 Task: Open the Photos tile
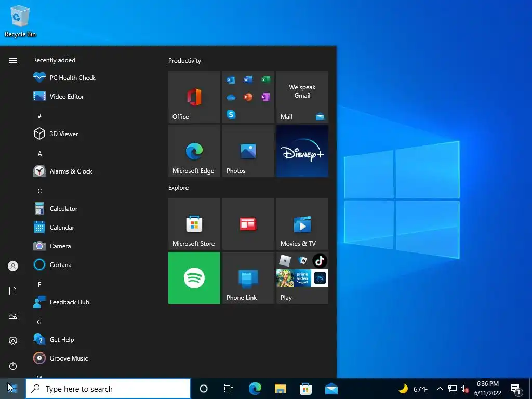pos(248,151)
